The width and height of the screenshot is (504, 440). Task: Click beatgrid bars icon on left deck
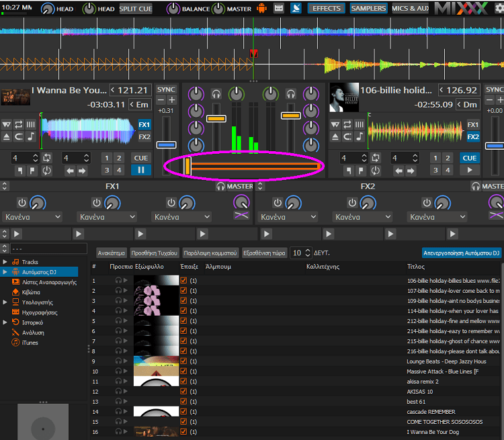pos(30,124)
